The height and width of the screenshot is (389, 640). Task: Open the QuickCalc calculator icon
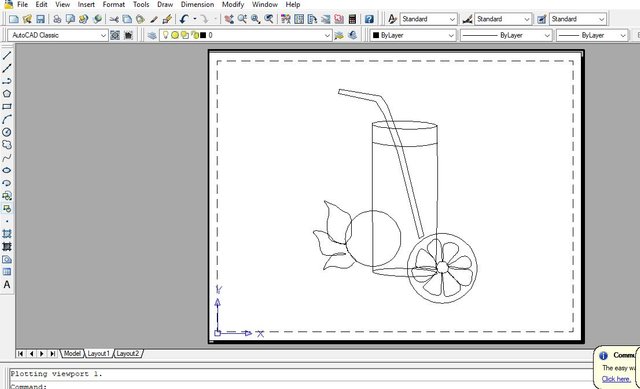(352, 19)
